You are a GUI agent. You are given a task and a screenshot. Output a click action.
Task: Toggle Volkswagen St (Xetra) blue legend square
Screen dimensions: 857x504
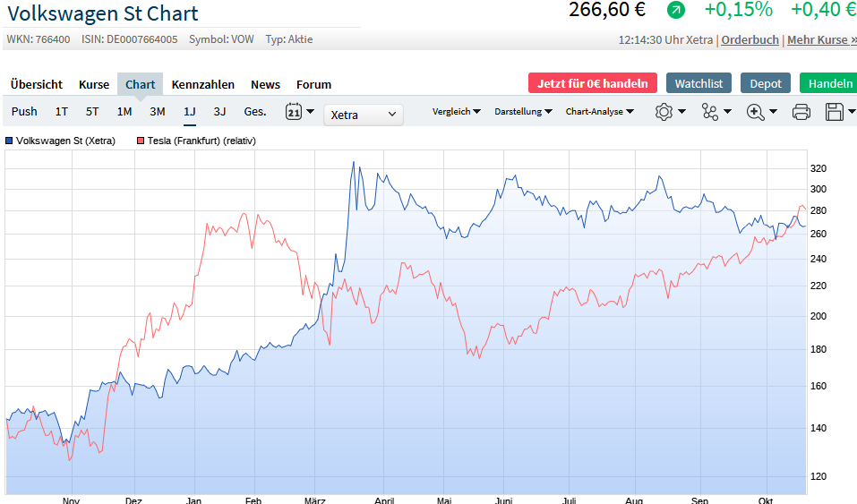click(x=9, y=141)
